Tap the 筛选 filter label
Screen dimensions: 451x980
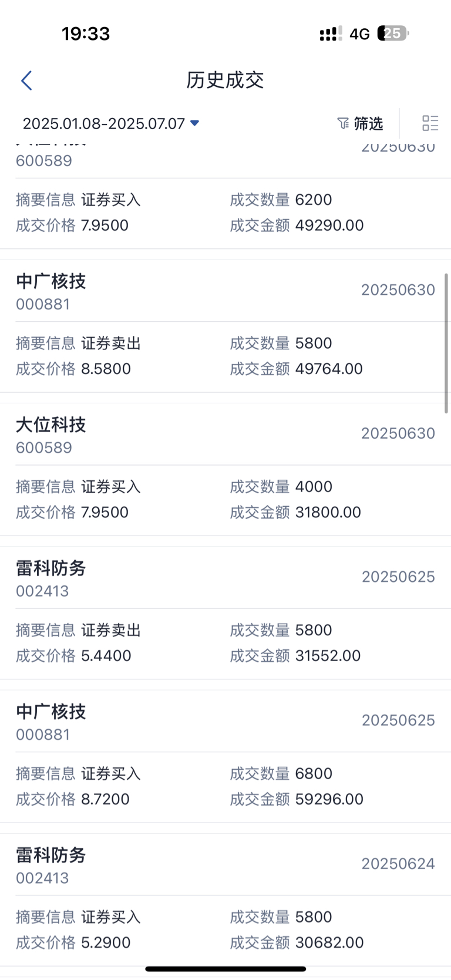pyautogui.click(x=368, y=123)
